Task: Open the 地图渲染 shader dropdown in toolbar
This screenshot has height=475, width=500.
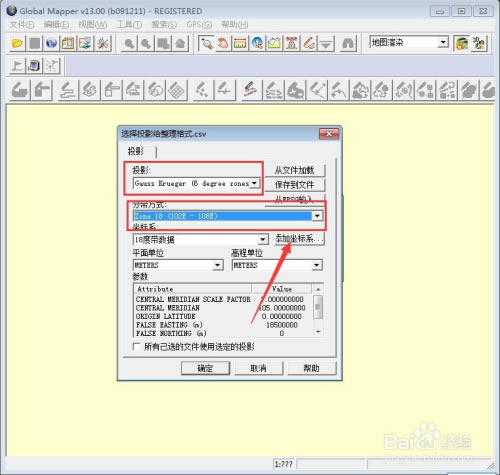Action: tap(443, 42)
